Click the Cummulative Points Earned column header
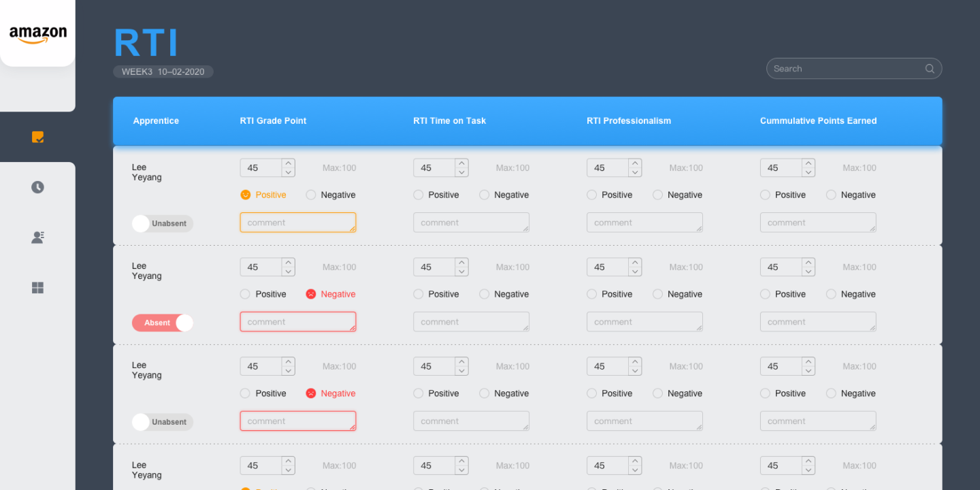 [x=818, y=121]
